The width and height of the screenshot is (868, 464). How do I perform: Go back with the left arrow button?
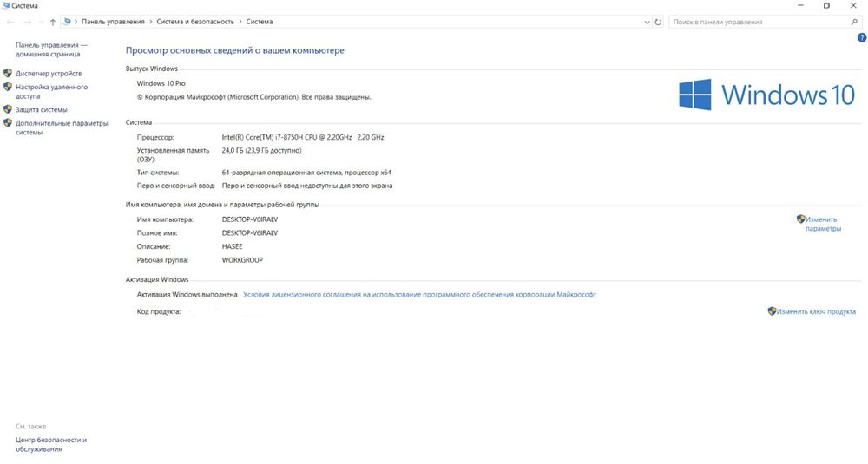click(10, 23)
